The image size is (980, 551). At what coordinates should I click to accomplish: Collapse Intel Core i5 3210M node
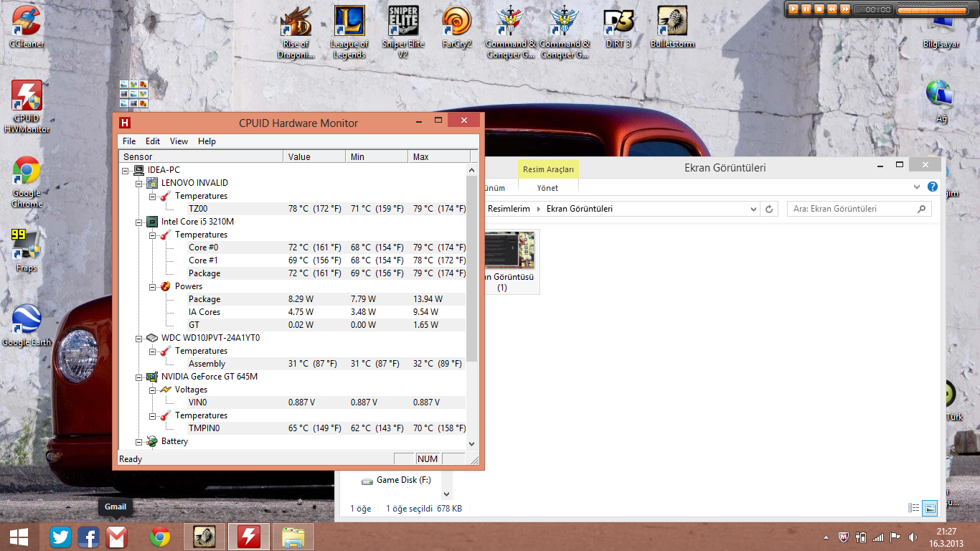[x=138, y=222]
